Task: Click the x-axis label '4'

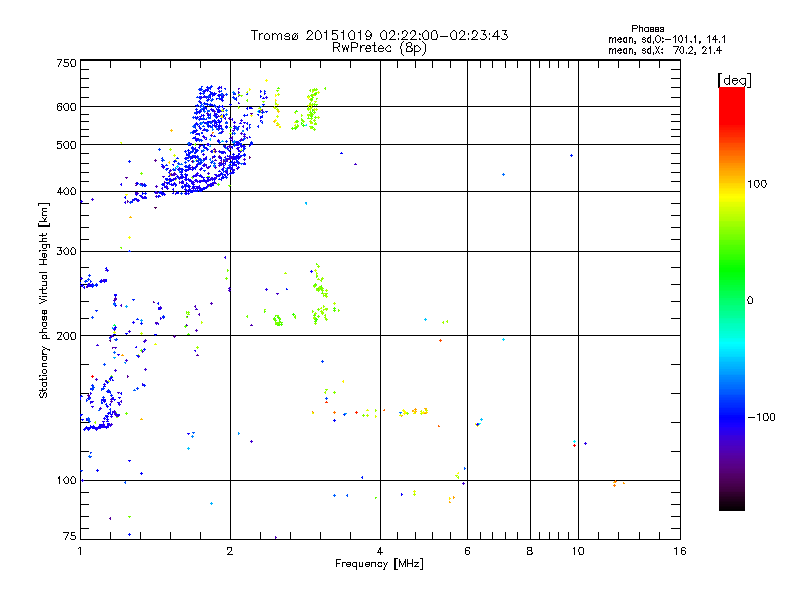Action: 380,551
